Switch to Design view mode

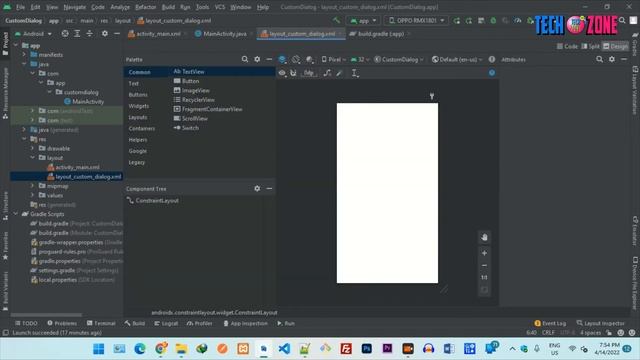[x=616, y=46]
